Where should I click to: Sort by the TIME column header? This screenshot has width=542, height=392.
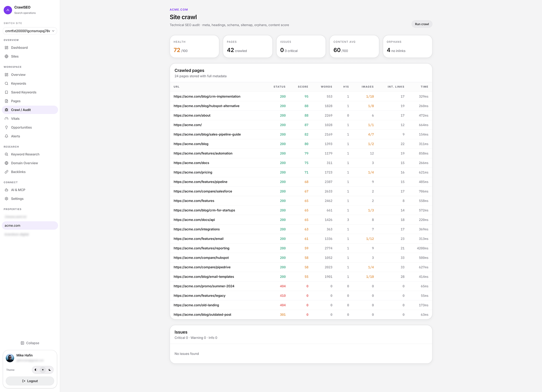(x=424, y=87)
